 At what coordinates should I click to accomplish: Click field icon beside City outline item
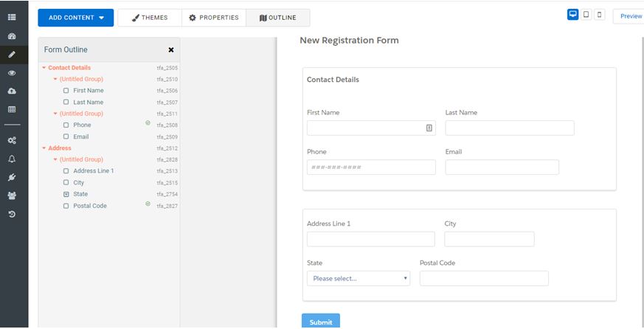tap(66, 182)
